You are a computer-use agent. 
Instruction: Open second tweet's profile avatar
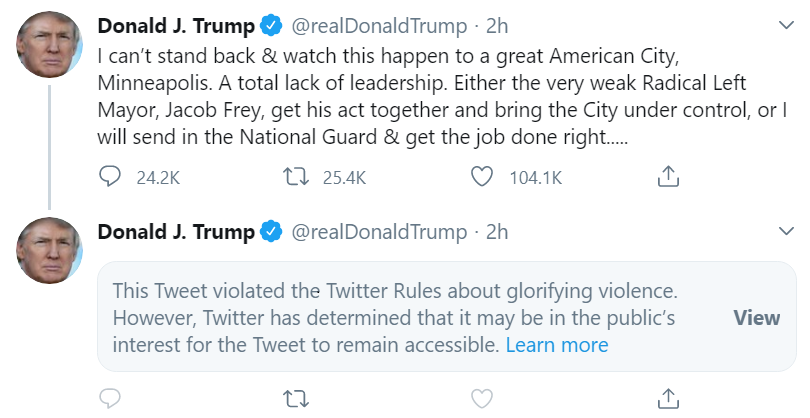48,250
